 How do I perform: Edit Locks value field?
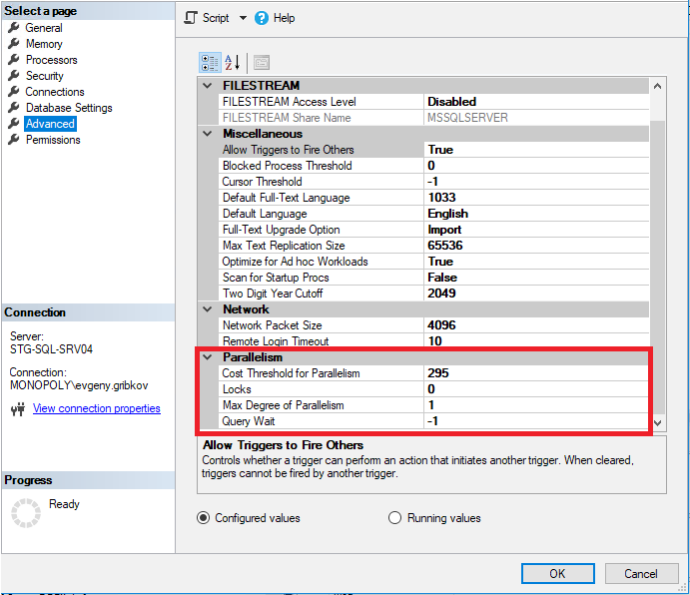coord(536,389)
